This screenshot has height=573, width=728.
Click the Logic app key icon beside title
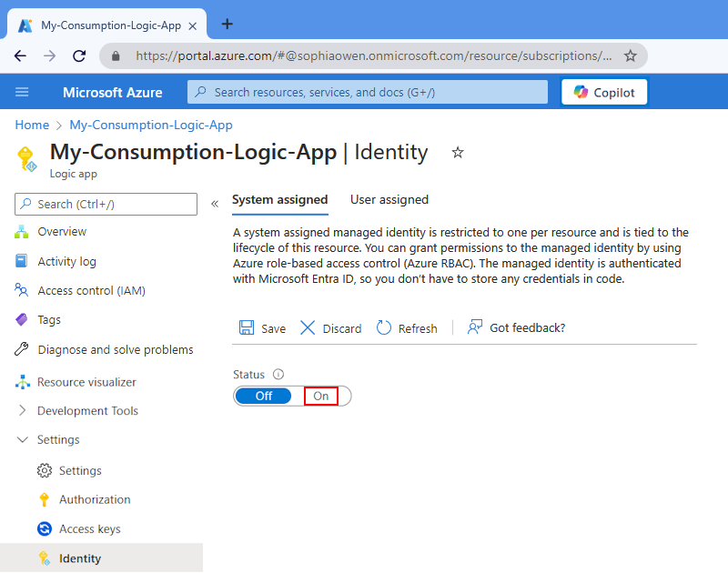click(x=26, y=158)
